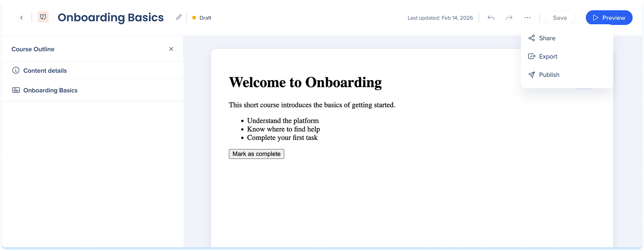The width and height of the screenshot is (644, 251).
Task: Select Publish from the options menu
Action: (549, 75)
